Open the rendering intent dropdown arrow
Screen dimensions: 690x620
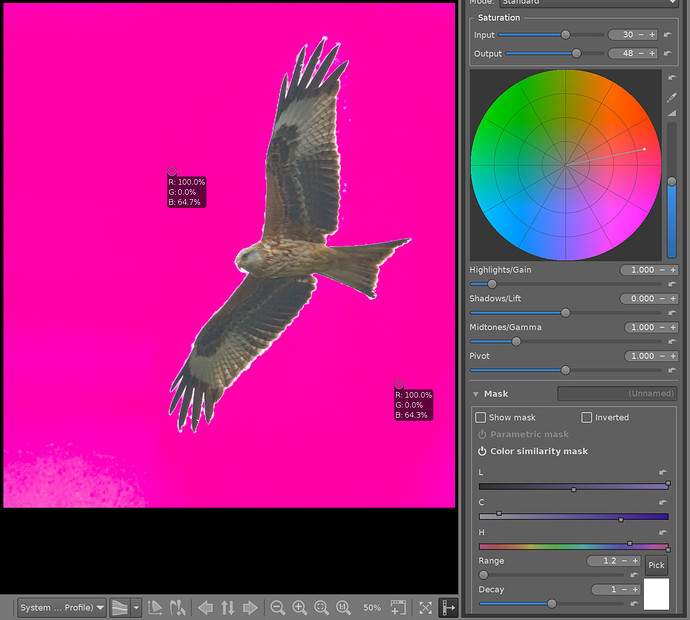(x=136, y=608)
